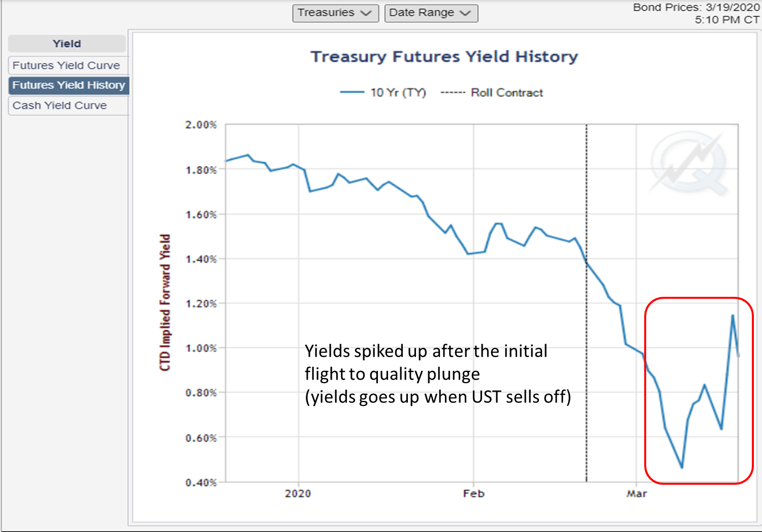Toggle the Roll Contract legend entry
The image size is (762, 532).
click(x=492, y=92)
